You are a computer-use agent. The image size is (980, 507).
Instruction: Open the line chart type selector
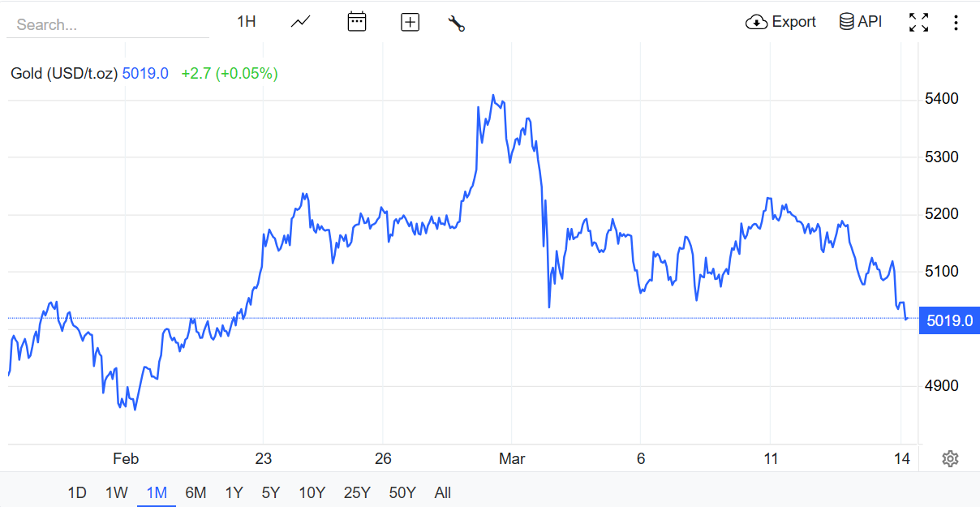[300, 22]
